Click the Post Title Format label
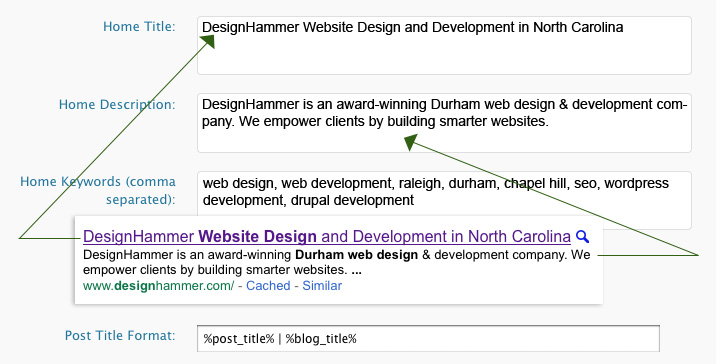This screenshot has width=716, height=364. (120, 336)
